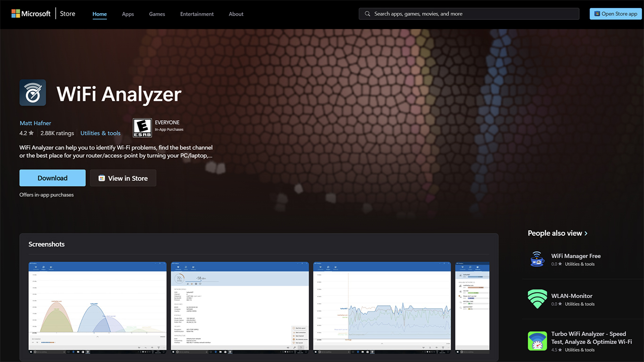
Task: Click the View in Store button
Action: coord(123,178)
